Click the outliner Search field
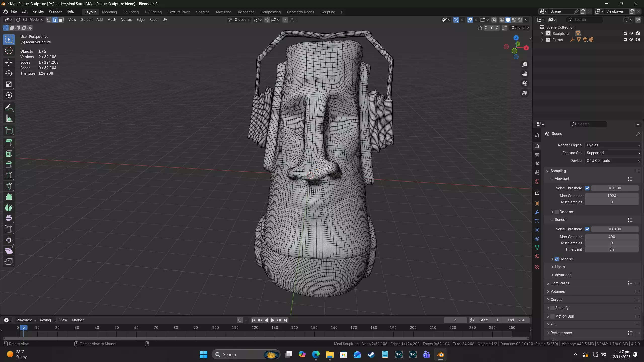Image resolution: width=644 pixels, height=362 pixels. pyautogui.click(x=585, y=20)
